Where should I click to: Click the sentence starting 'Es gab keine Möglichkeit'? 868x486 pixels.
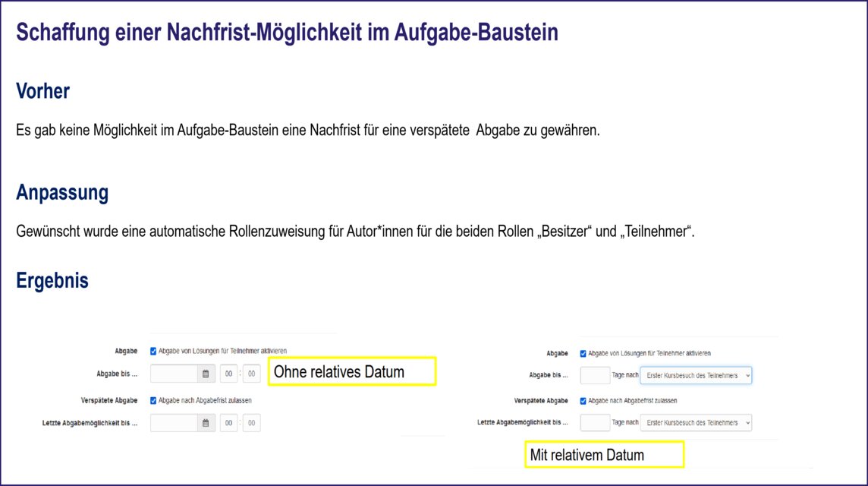[x=308, y=131]
